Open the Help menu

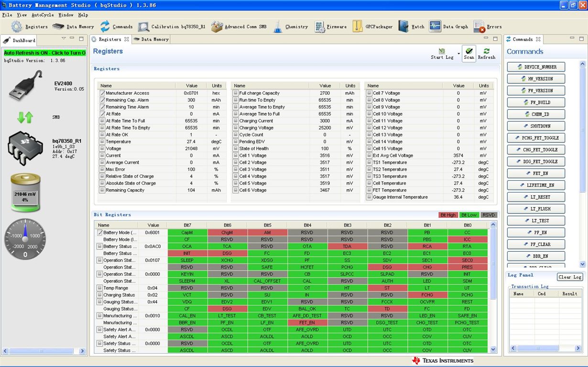pos(83,15)
